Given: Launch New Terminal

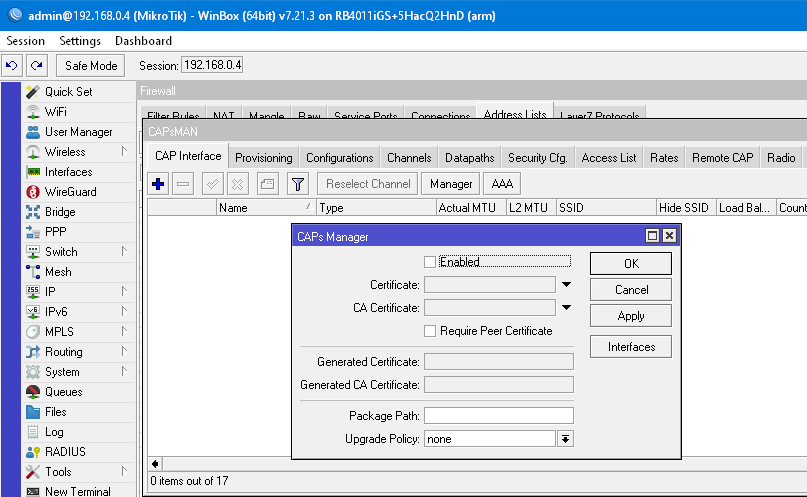Looking at the screenshot, I should click(x=77, y=491).
